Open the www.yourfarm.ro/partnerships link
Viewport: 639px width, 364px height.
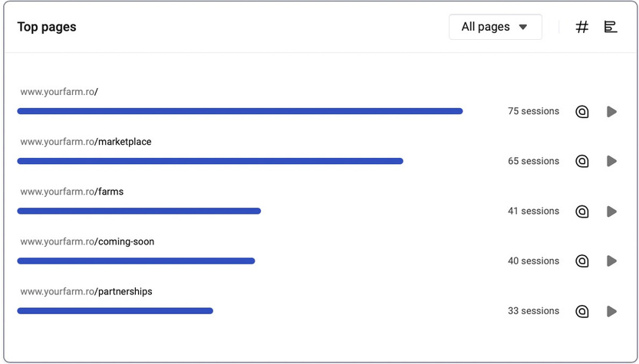[x=87, y=291]
